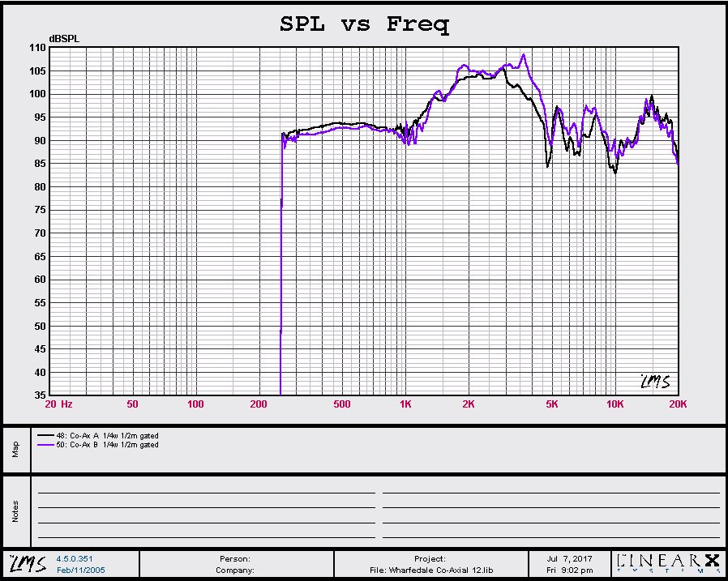Click the vertical Map panel label
This screenshot has width=728, height=581.
(15, 450)
